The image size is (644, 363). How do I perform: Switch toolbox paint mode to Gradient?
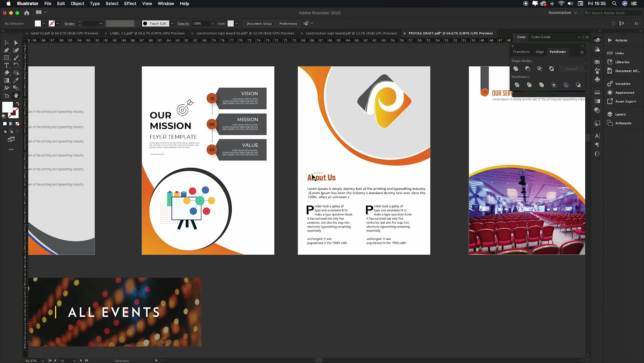point(11,124)
